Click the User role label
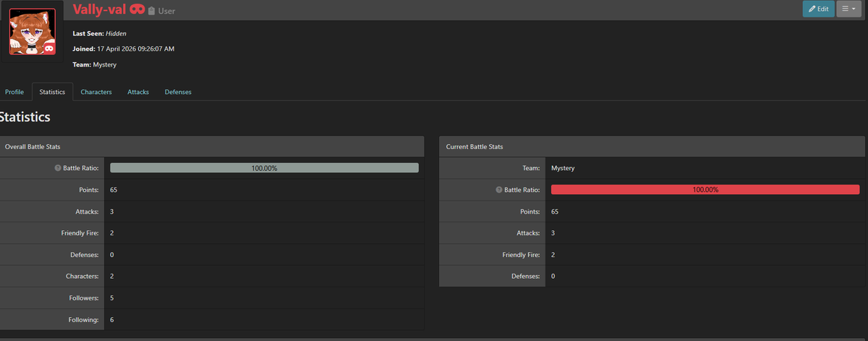This screenshot has height=341, width=868. 166,12
